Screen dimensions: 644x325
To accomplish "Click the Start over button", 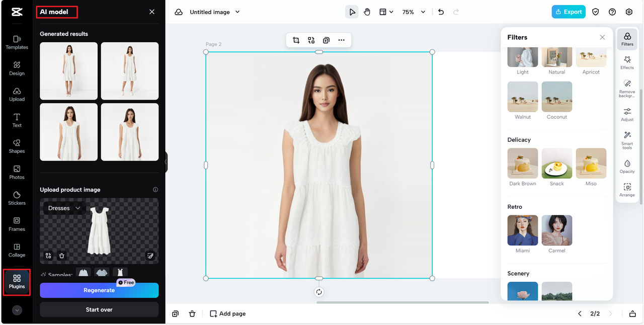I will [x=99, y=309].
